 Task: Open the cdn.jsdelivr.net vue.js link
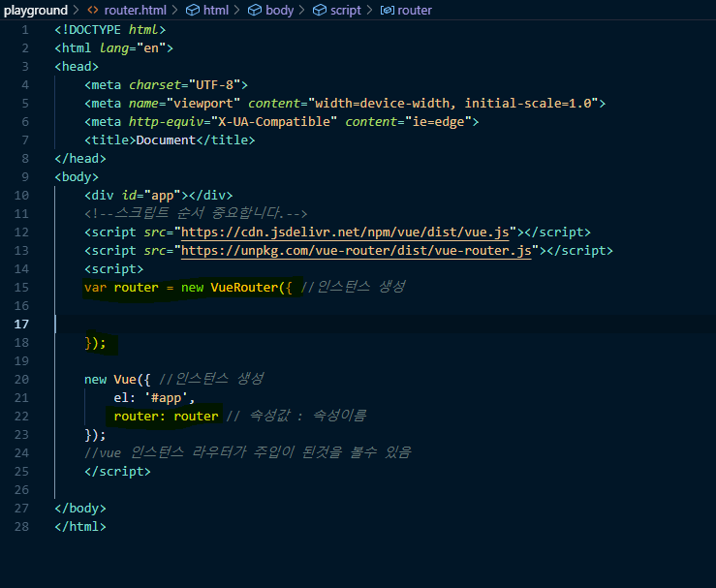pos(345,232)
